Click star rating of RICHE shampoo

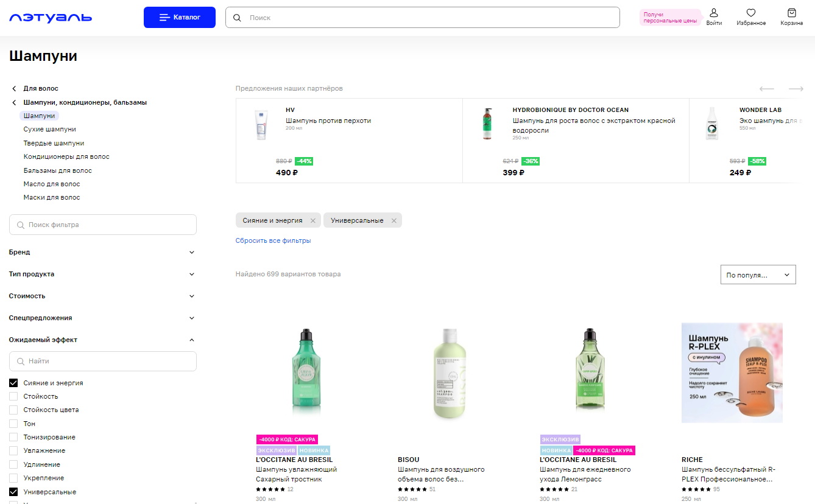(x=696, y=489)
